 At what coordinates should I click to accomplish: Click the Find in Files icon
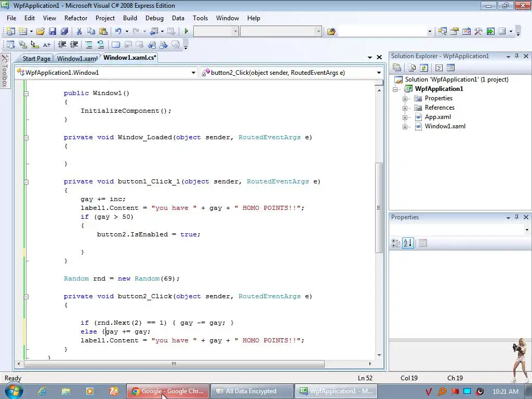click(x=331, y=31)
